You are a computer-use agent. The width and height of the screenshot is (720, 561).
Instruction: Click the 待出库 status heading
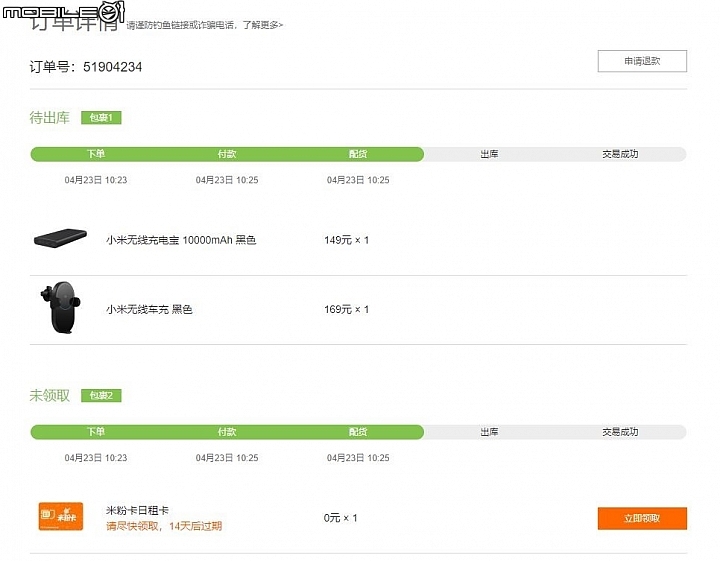50,118
